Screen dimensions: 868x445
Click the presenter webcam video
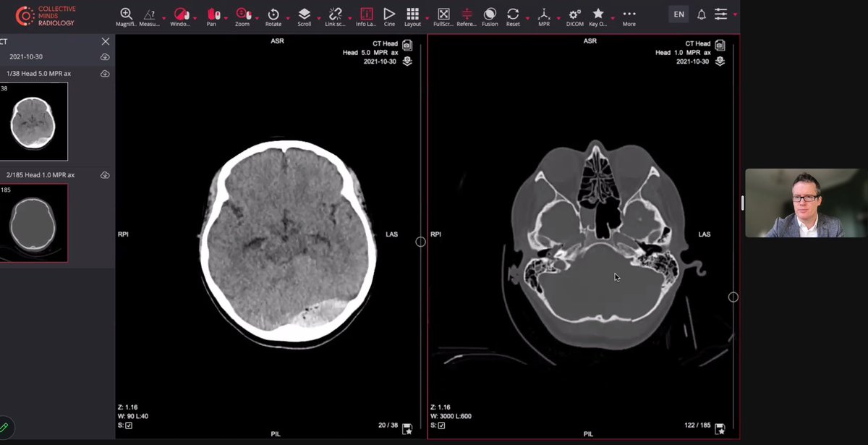(807, 203)
